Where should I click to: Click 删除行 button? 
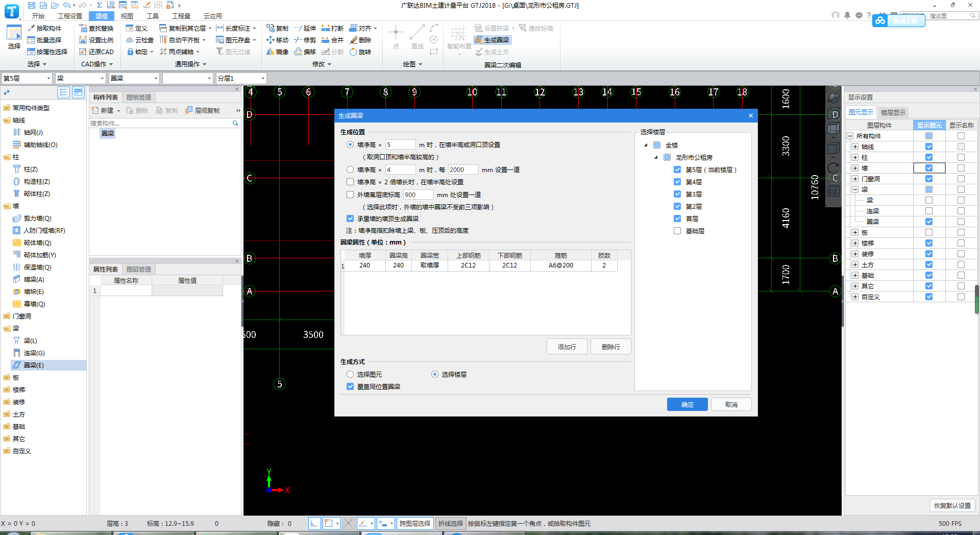(610, 347)
